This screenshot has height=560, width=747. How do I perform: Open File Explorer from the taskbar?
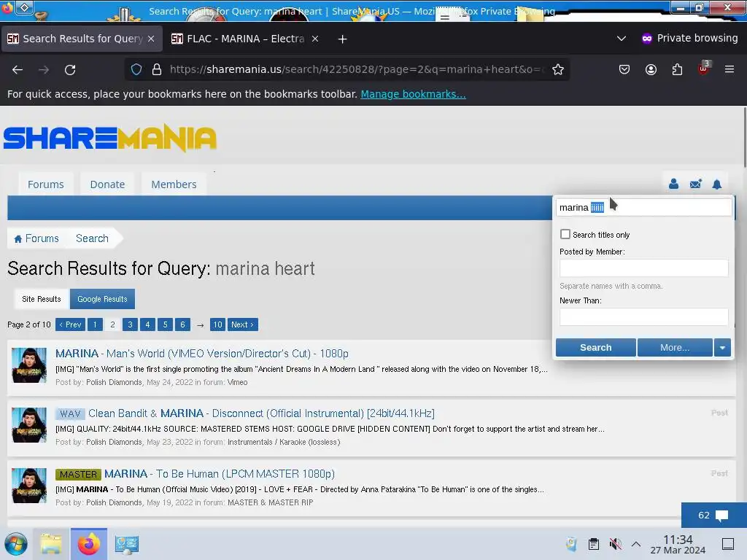51,544
